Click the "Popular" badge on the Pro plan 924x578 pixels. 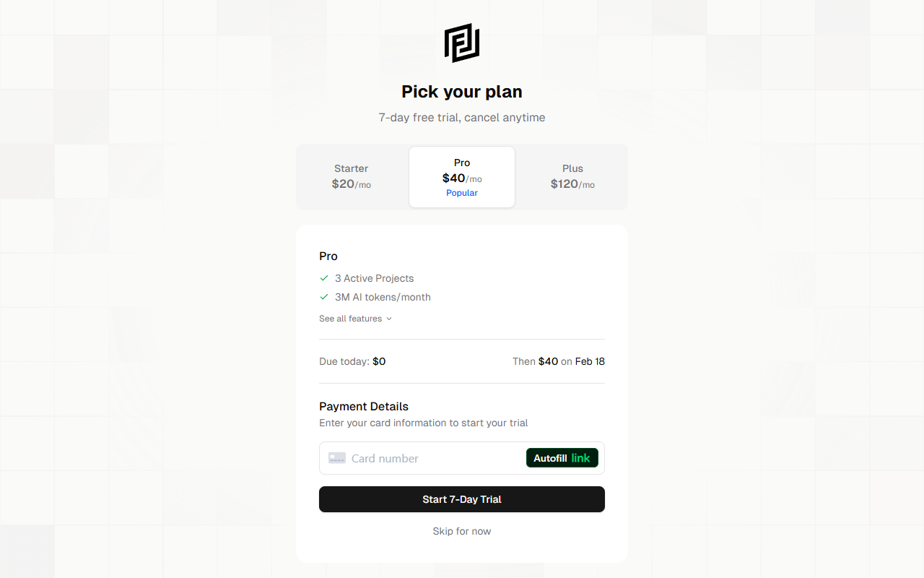click(x=462, y=193)
